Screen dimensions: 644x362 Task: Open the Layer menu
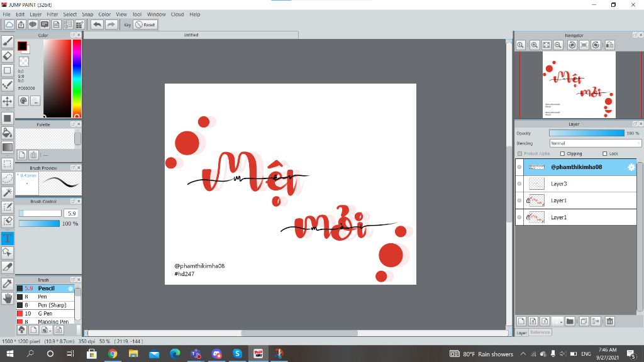pos(36,14)
